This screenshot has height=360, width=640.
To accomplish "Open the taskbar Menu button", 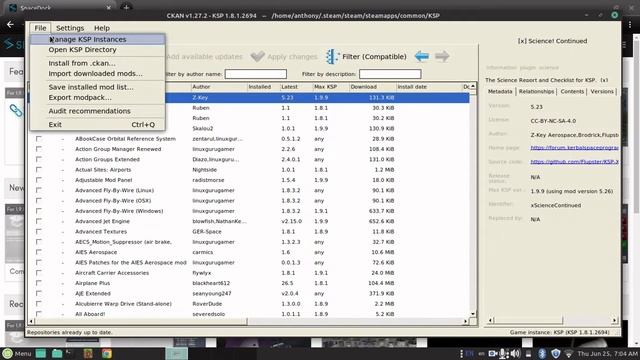I will click(x=17, y=353).
